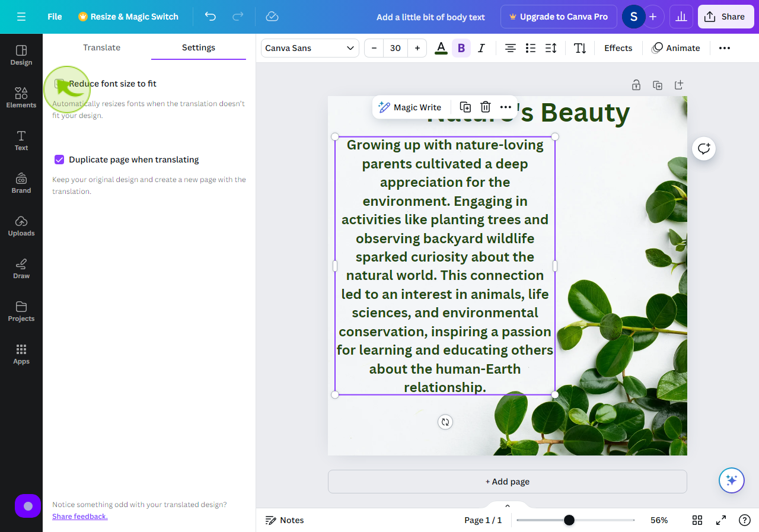
Task: Open Resize & Magic Switch
Action: 128,17
